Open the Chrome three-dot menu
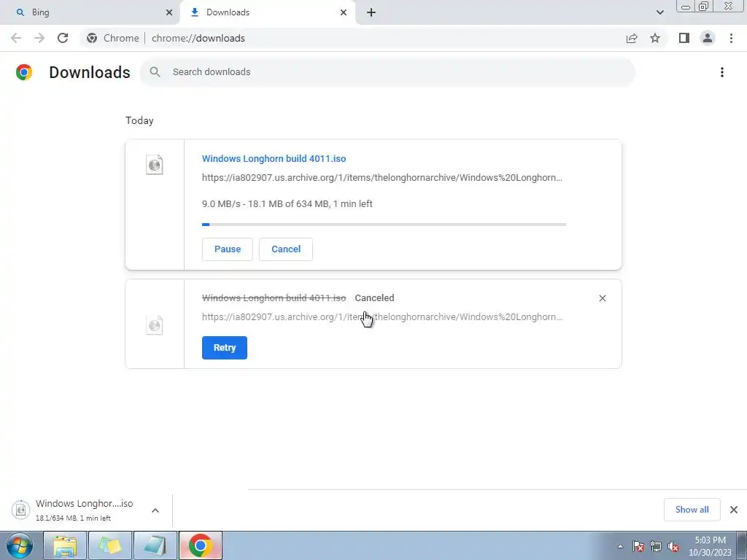Viewport: 747px width, 560px height. (731, 38)
